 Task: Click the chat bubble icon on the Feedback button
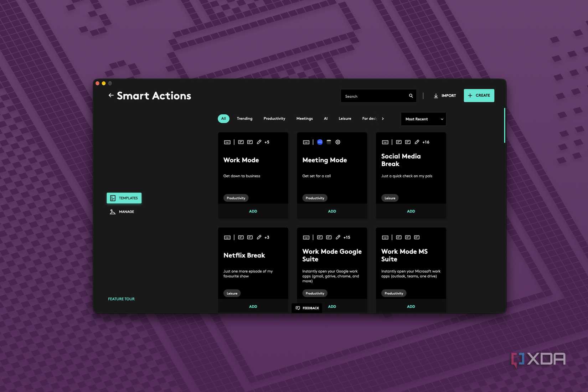pyautogui.click(x=298, y=308)
